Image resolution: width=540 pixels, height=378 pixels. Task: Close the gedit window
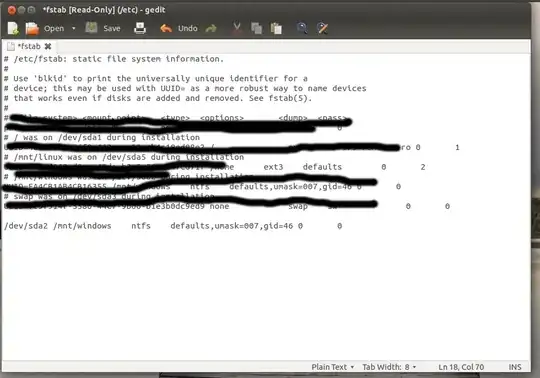coord(12,10)
